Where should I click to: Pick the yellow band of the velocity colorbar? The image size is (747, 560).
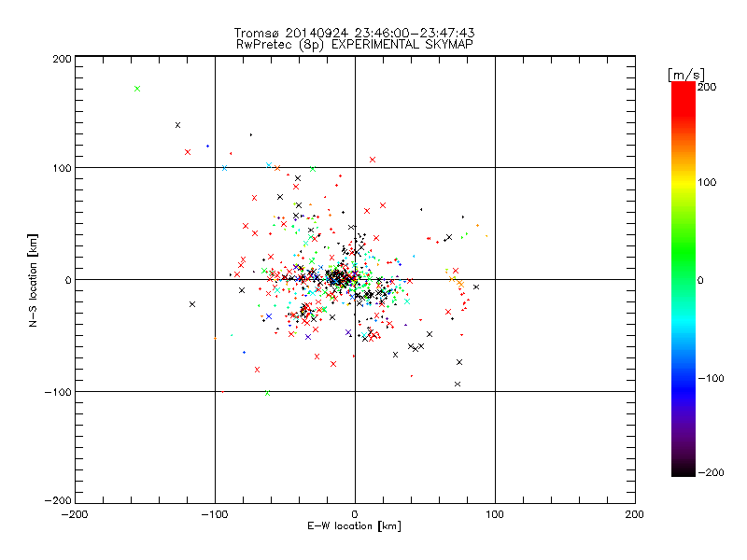click(684, 182)
